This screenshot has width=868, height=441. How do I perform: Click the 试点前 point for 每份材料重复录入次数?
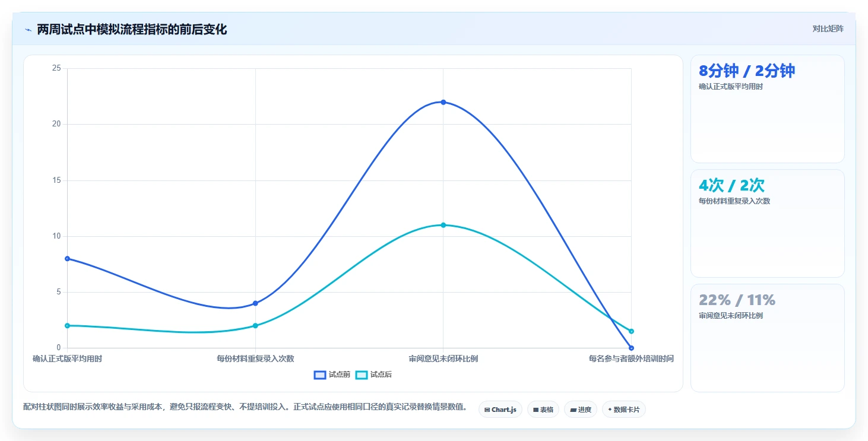(255, 303)
